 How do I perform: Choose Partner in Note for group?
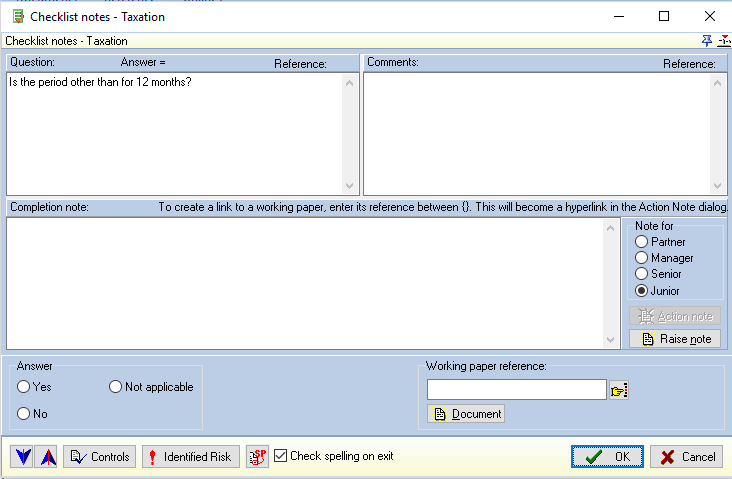tap(641, 241)
